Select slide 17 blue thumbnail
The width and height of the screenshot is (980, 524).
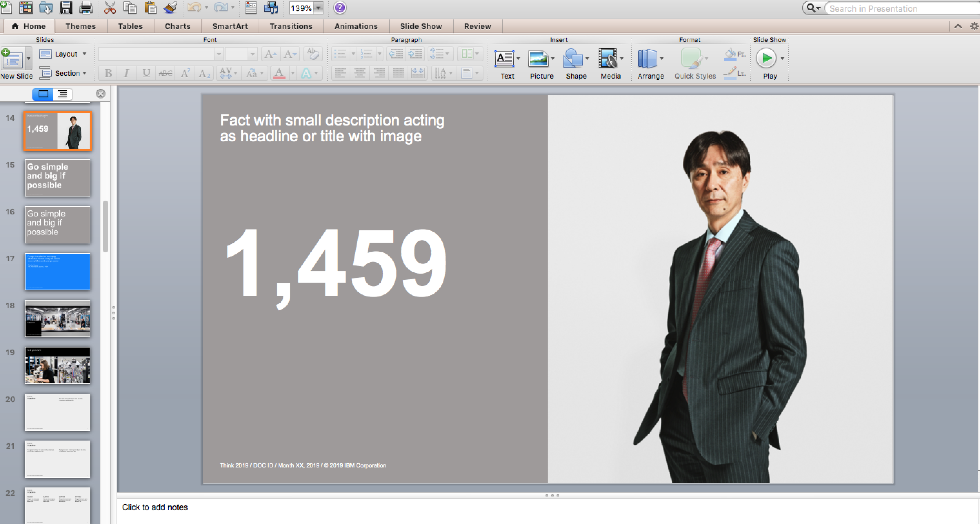point(58,272)
